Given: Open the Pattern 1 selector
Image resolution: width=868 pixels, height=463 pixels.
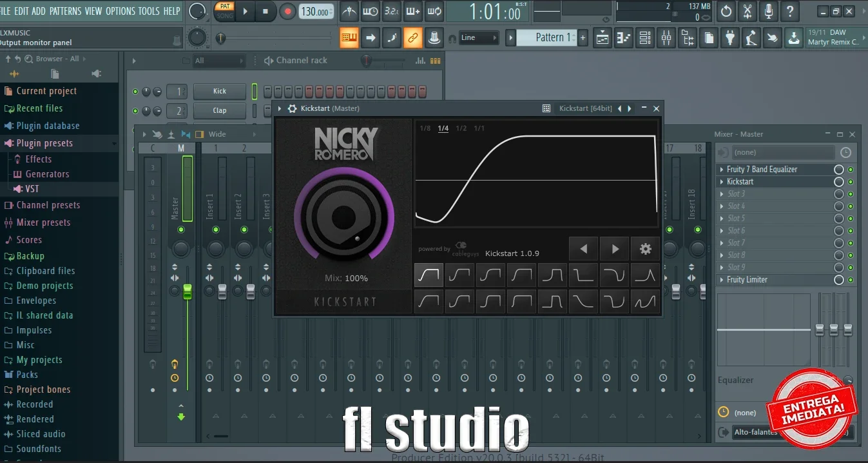Looking at the screenshot, I should tap(547, 38).
